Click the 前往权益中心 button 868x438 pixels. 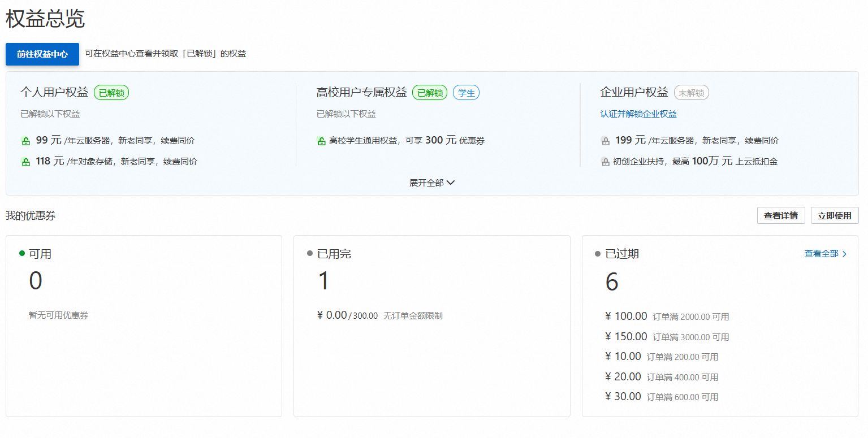pyautogui.click(x=42, y=54)
